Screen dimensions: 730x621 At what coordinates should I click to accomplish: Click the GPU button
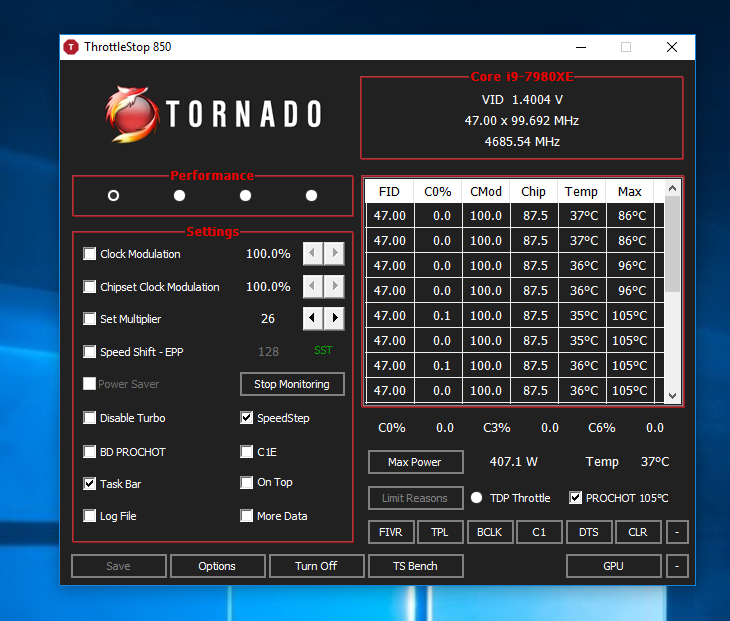click(x=614, y=566)
